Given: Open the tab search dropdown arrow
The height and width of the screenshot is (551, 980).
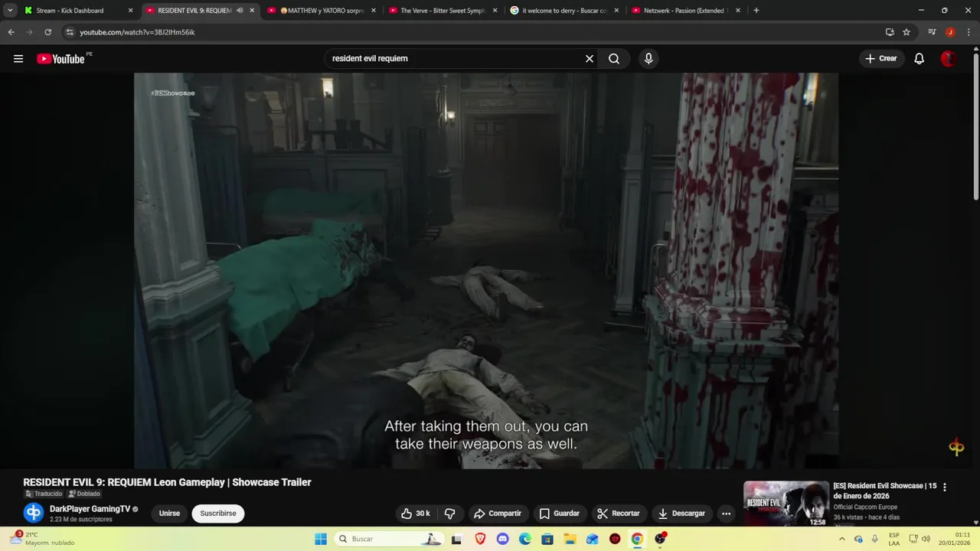Looking at the screenshot, I should (10, 11).
